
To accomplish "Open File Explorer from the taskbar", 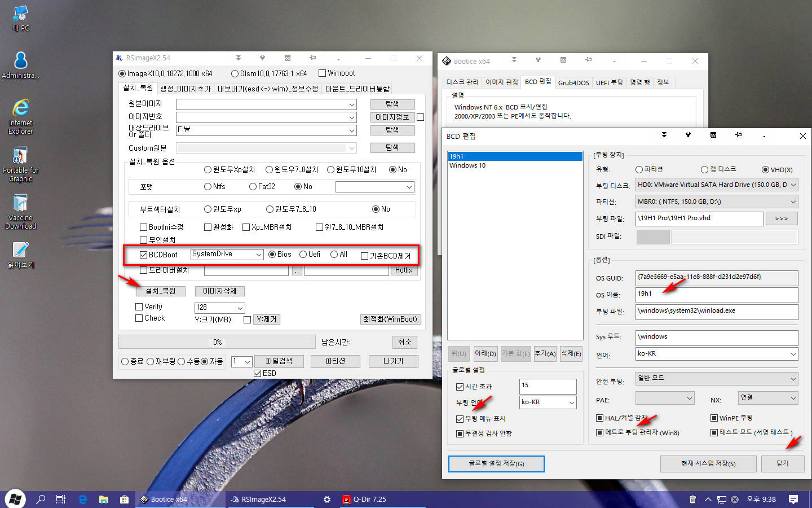I will pos(104,499).
